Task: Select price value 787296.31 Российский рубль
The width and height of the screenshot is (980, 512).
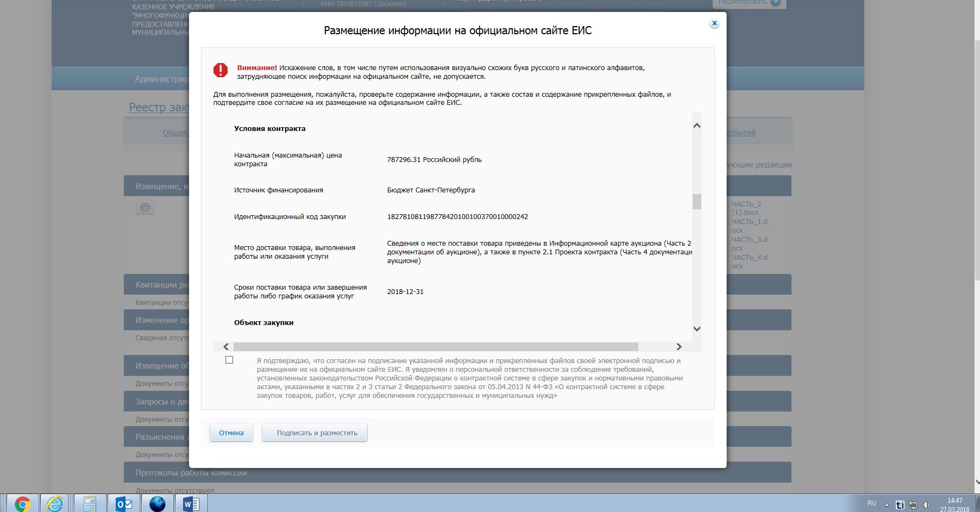Action: (434, 160)
